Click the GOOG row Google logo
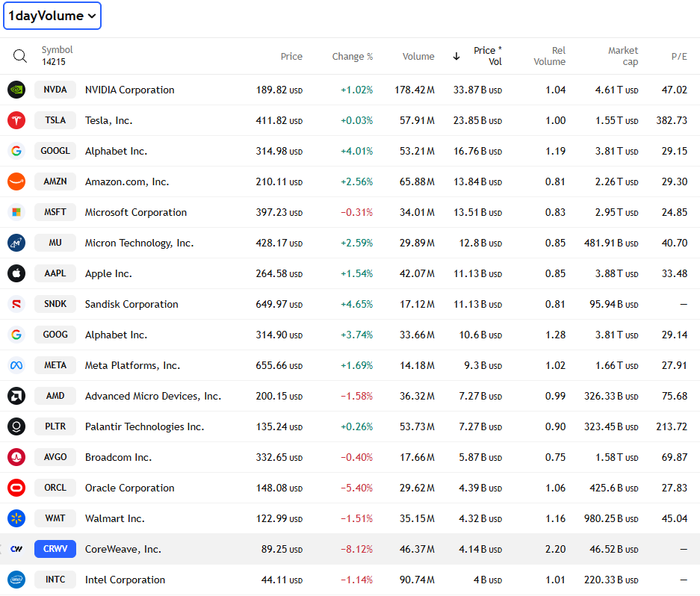The height and width of the screenshot is (596, 700). [x=16, y=335]
